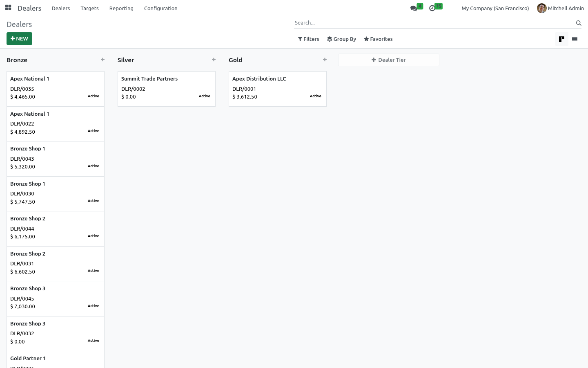Click amount $ 3,612.50
The height and width of the screenshot is (368, 588).
tap(245, 97)
